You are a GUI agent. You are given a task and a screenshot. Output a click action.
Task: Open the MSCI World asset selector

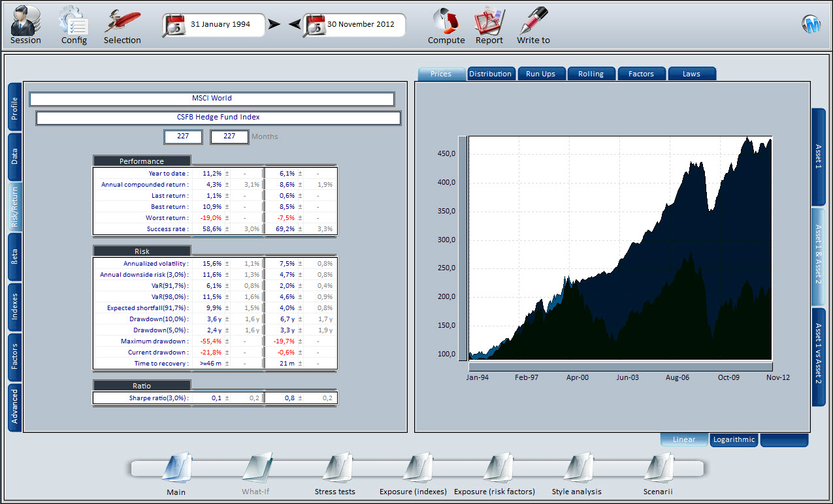coord(212,99)
